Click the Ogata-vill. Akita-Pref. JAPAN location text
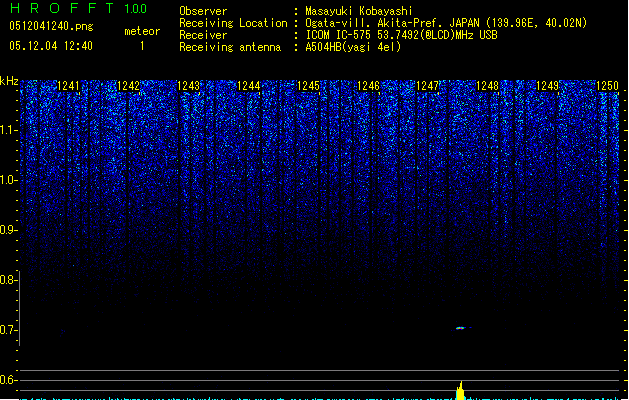Image resolution: width=629 pixels, height=400 pixels. point(446,23)
